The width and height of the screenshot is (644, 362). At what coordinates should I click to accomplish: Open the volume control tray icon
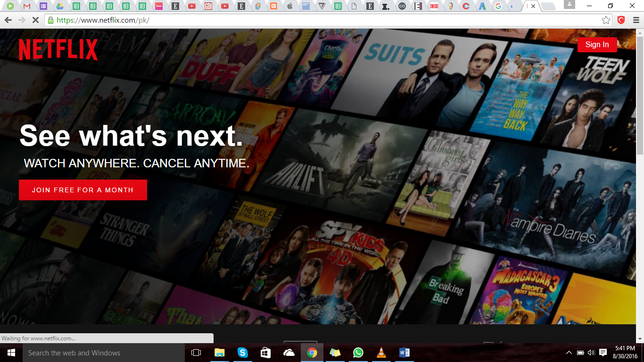point(592,353)
